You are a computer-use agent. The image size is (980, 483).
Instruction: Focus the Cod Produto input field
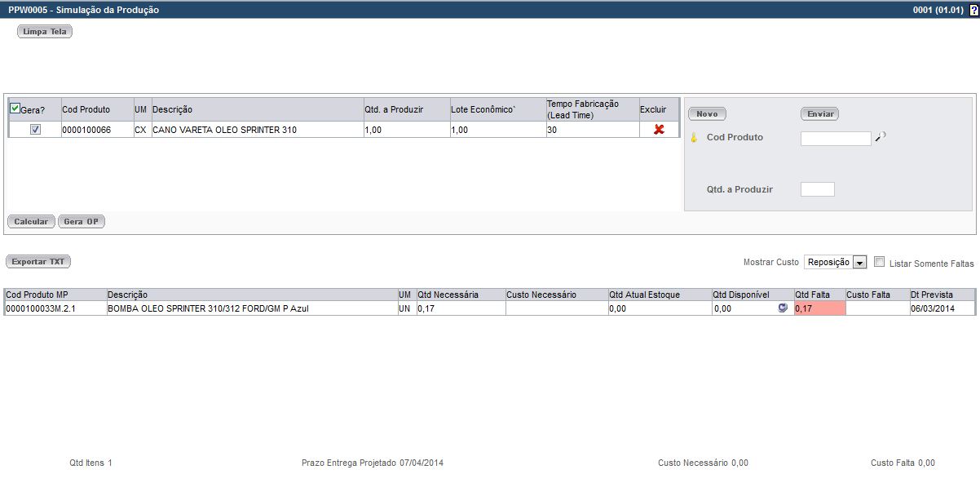click(836, 139)
